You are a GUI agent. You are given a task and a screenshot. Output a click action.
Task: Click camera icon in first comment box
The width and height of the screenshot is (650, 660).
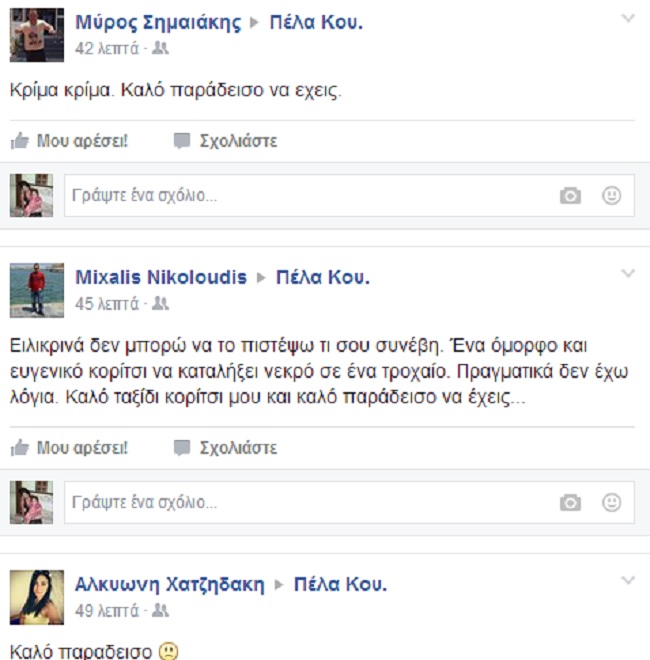570,196
